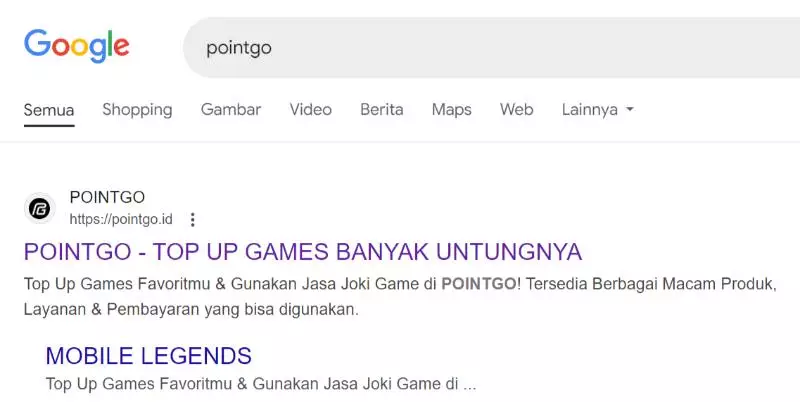
Task: Go to the Video tab
Action: (x=311, y=109)
